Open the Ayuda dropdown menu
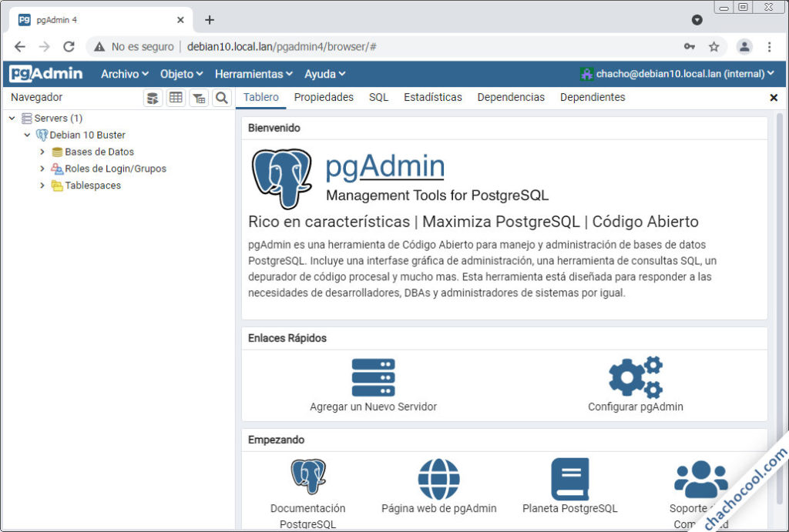The height and width of the screenshot is (532, 789). click(x=324, y=74)
